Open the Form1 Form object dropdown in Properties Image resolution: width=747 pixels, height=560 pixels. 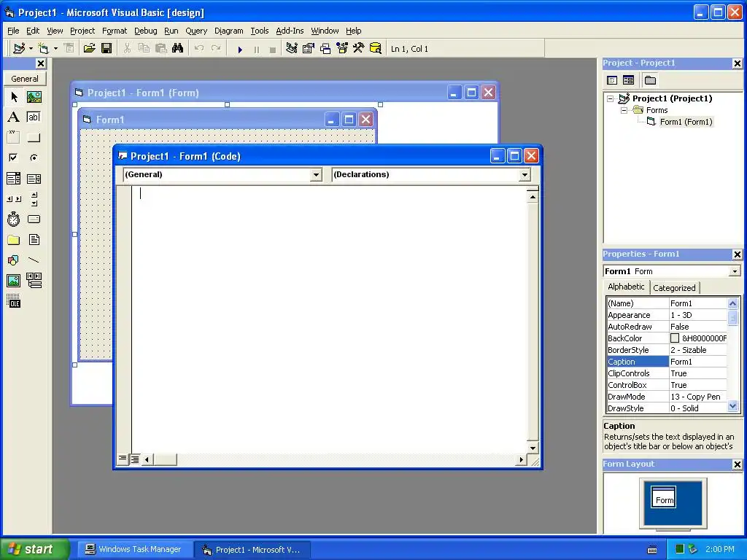tap(735, 271)
